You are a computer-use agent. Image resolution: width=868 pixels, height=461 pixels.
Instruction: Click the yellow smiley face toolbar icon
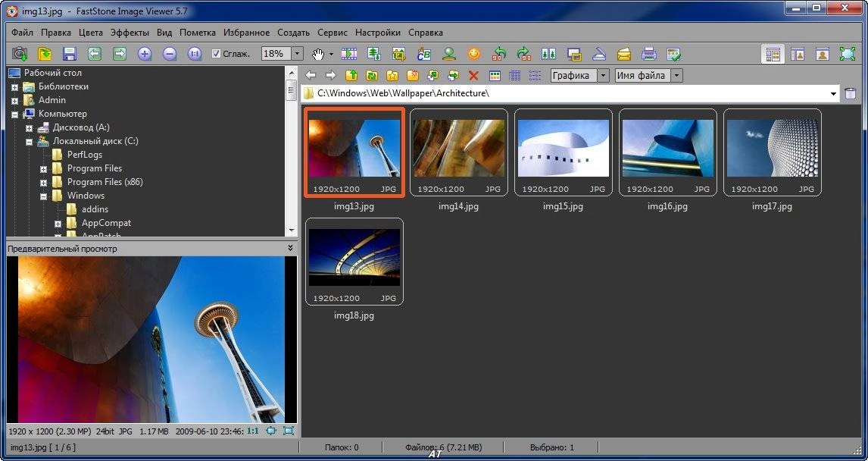coord(474,54)
